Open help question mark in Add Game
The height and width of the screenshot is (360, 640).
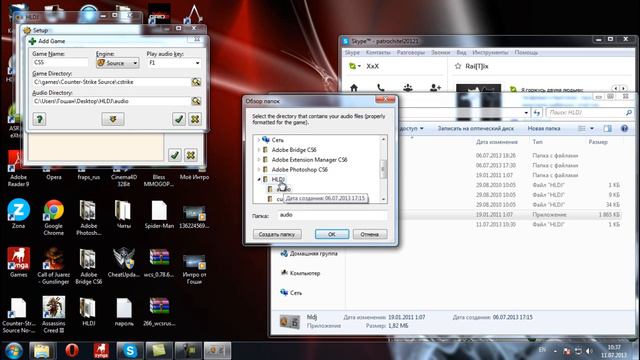pos(39,119)
